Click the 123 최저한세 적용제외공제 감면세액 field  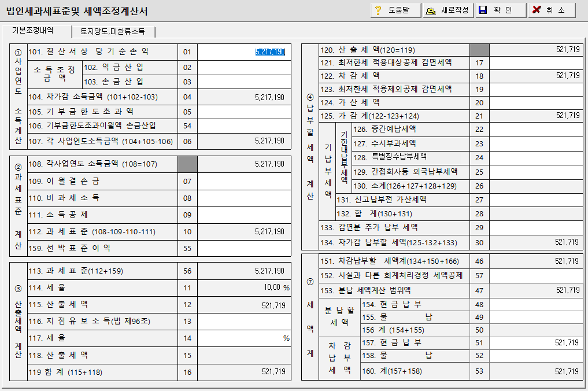(x=536, y=89)
